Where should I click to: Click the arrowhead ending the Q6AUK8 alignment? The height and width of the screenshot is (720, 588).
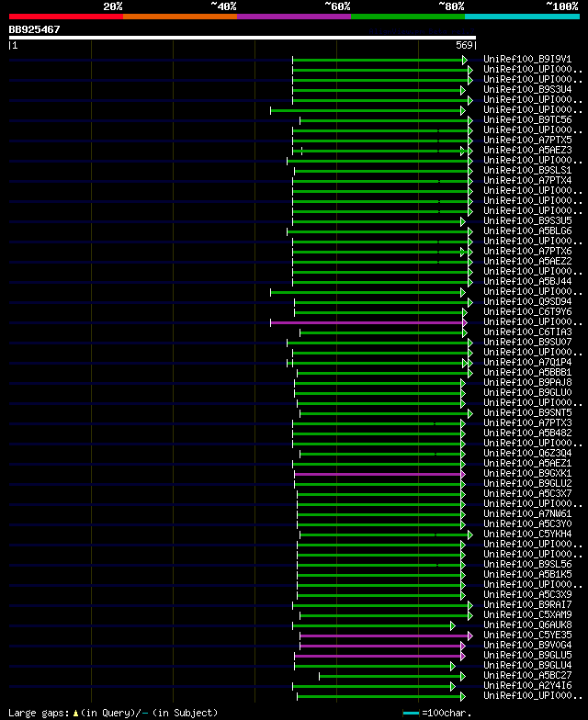click(453, 626)
